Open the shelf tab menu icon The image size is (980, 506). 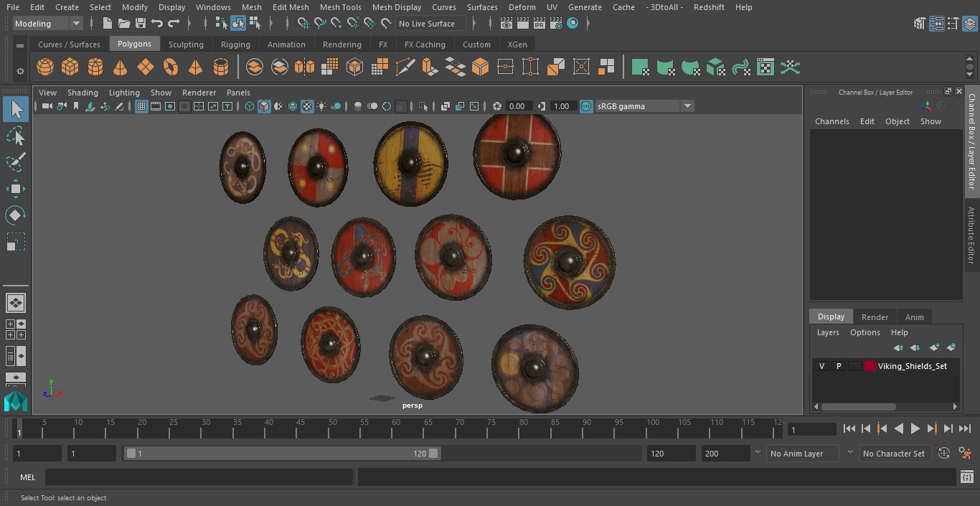[x=20, y=45]
